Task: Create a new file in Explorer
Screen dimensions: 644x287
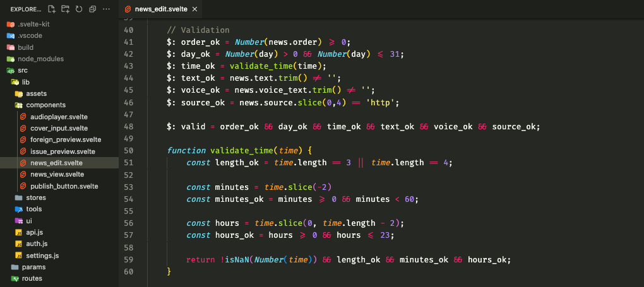Action: [52, 9]
